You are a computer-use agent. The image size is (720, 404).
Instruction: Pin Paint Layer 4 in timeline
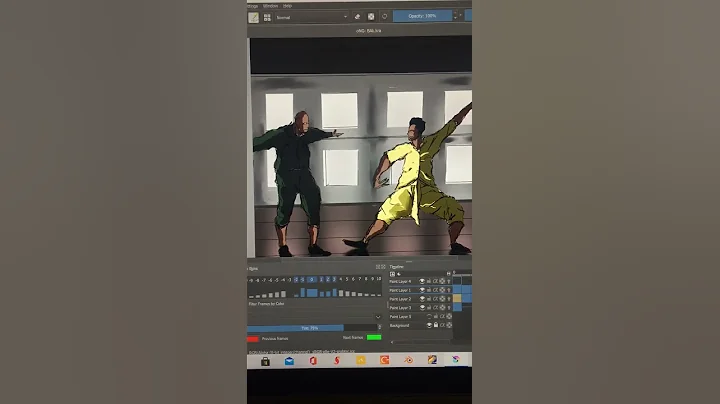coord(449,281)
